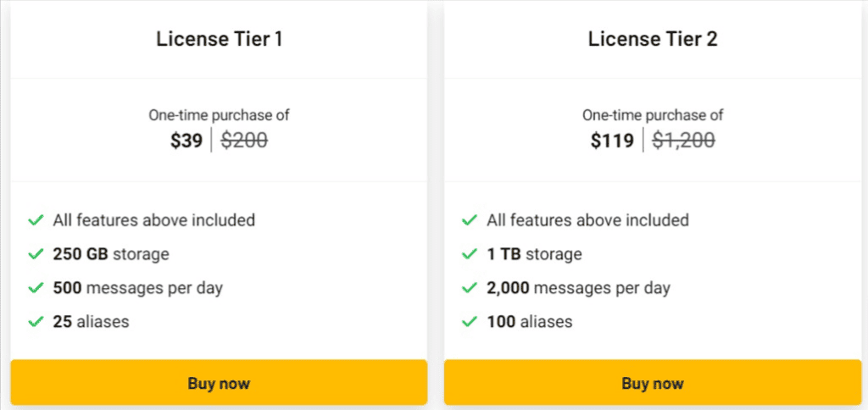Select the License Tier 1 heading
This screenshot has height=410, width=868.
pos(220,39)
